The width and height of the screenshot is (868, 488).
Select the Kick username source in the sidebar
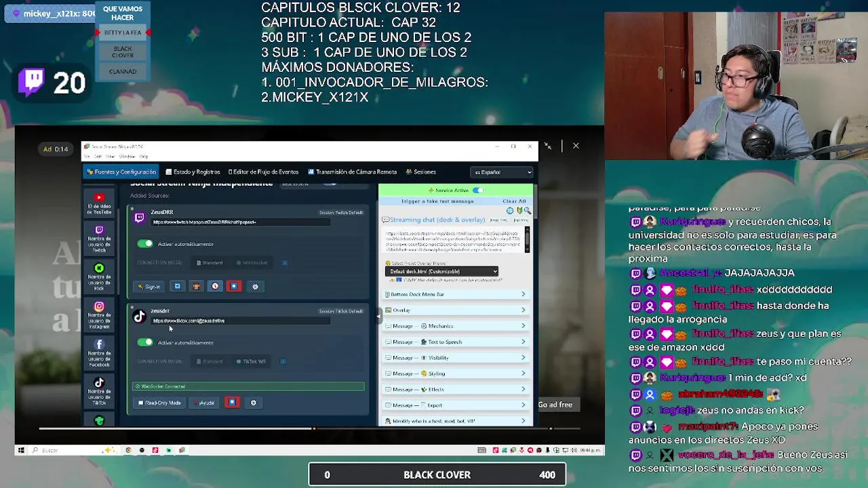tap(99, 277)
